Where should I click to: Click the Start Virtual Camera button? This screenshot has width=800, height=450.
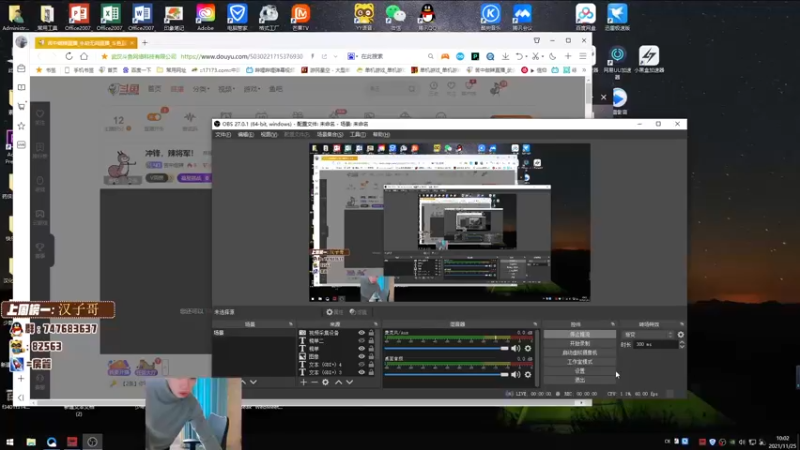click(x=580, y=353)
